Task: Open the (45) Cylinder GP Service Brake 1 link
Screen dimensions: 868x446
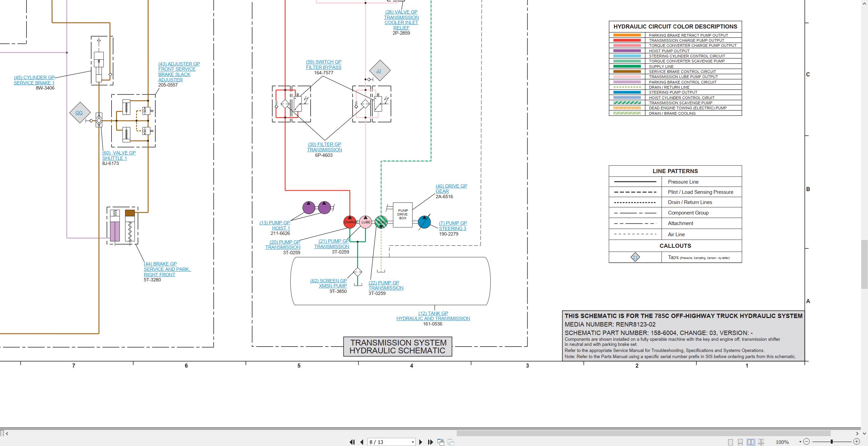Action: 34,80
